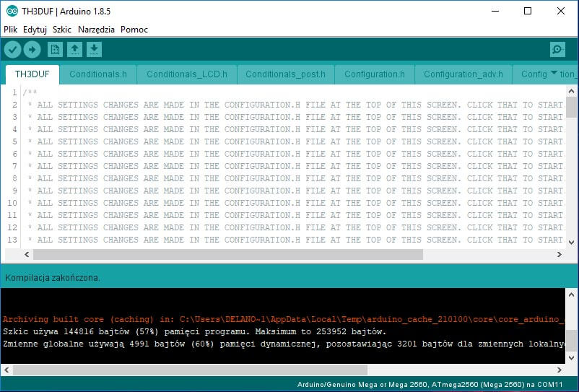This screenshot has width=579, height=392.
Task: Open the Pomoc menu
Action: pyautogui.click(x=134, y=30)
